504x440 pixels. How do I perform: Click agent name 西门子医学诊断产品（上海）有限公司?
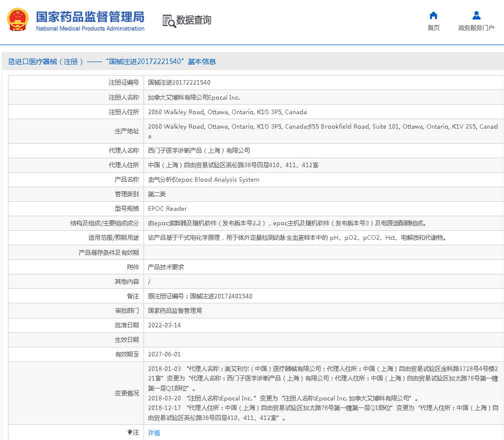pos(199,151)
